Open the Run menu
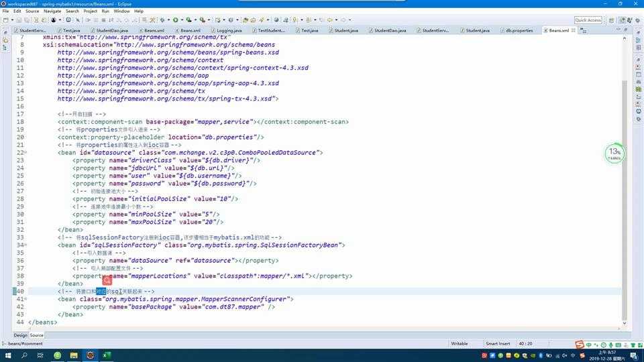Image resolution: width=644 pixels, height=362 pixels. (105, 11)
